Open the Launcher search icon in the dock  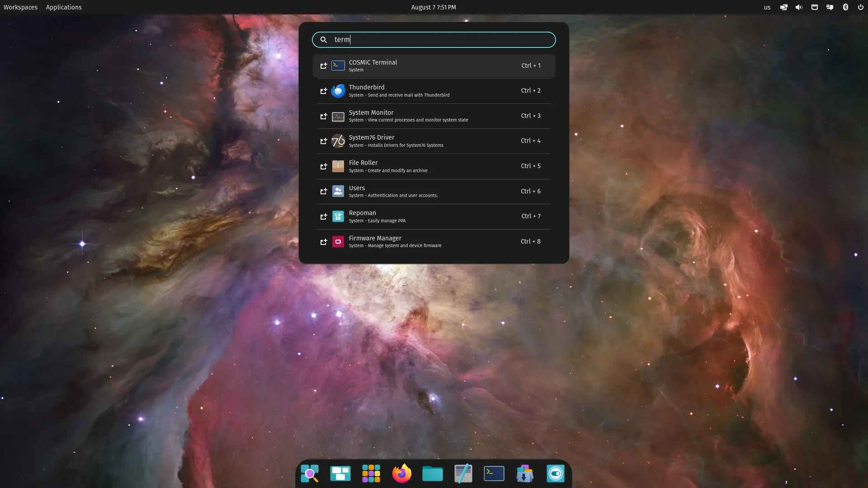(x=310, y=474)
